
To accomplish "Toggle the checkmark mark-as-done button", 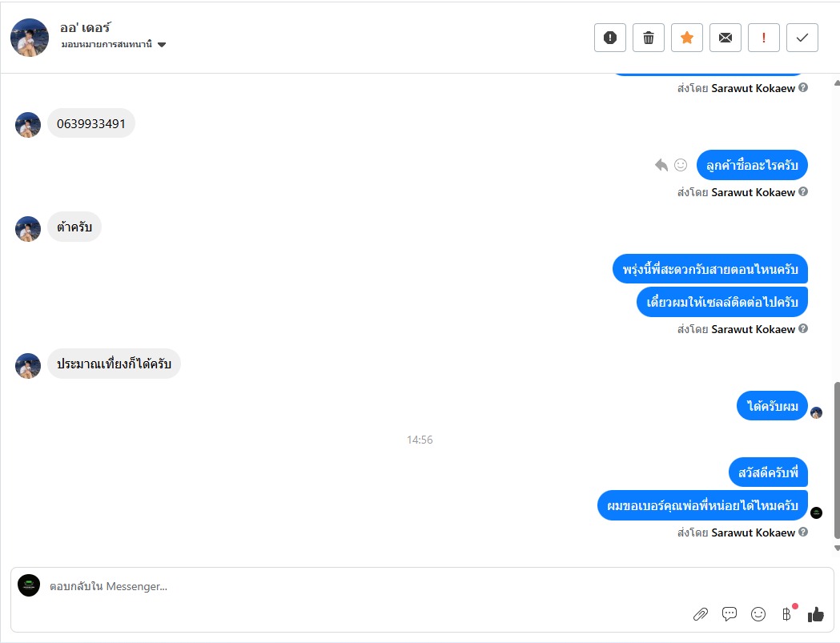I will click(802, 38).
